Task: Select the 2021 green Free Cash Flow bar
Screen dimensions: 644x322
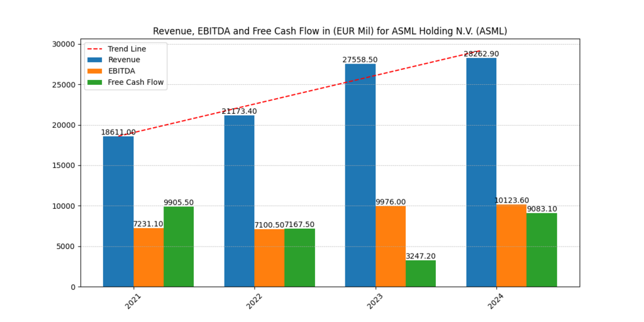Action: (x=179, y=247)
